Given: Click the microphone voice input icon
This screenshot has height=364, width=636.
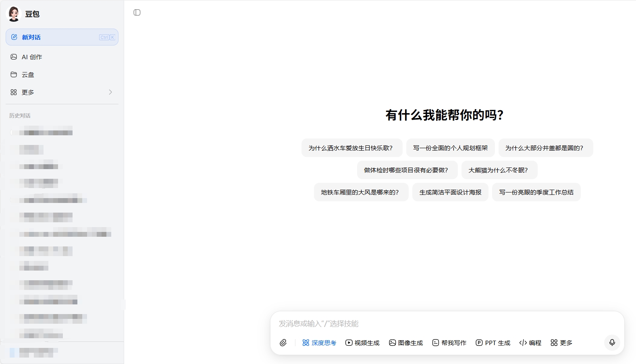Looking at the screenshot, I should 612,342.
